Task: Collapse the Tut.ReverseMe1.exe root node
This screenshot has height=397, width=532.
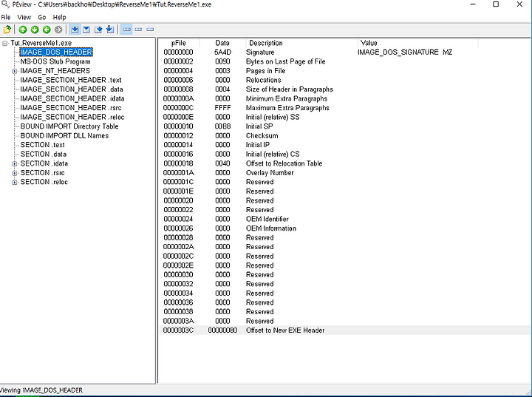Action: click(x=4, y=43)
